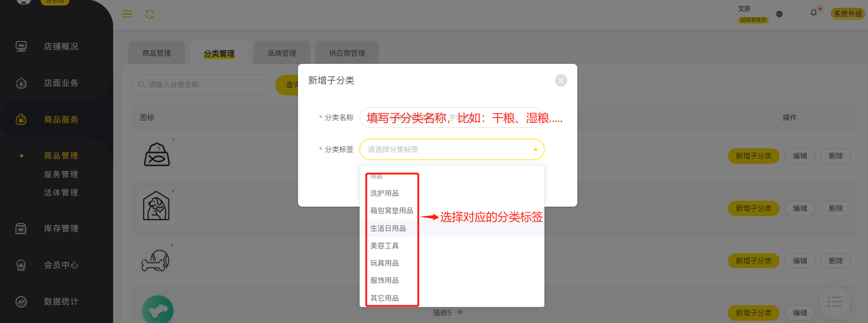Close the 新增子分类 dialog
868x323 pixels.
(561, 81)
